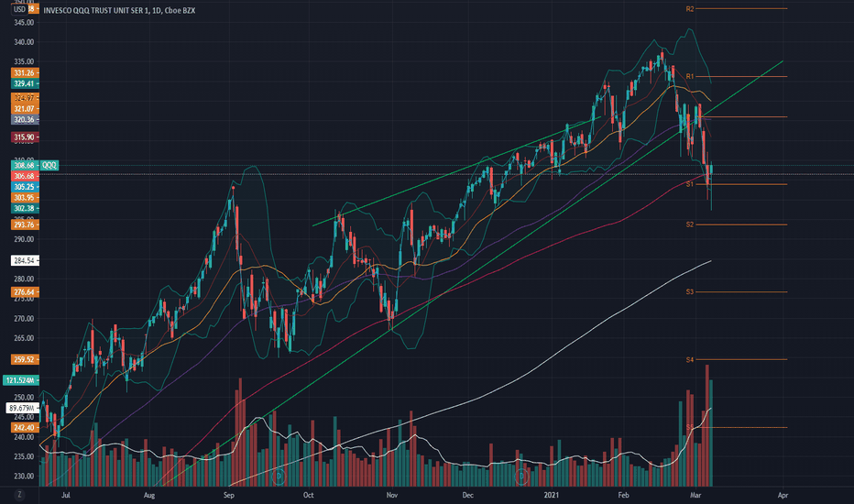Click the orange 331.26 price label
Viewport: 854px width, 504px height.
click(x=25, y=73)
